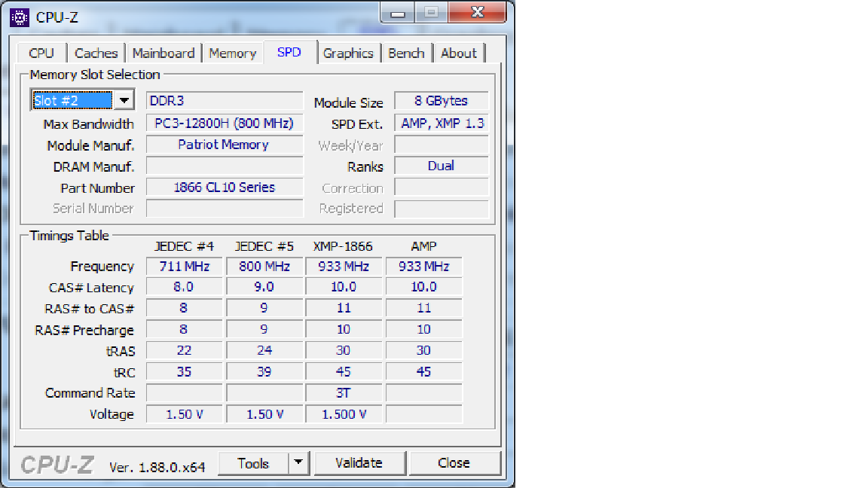868x488 pixels.
Task: Click the '3T' Command Rate cell
Action: [344, 393]
